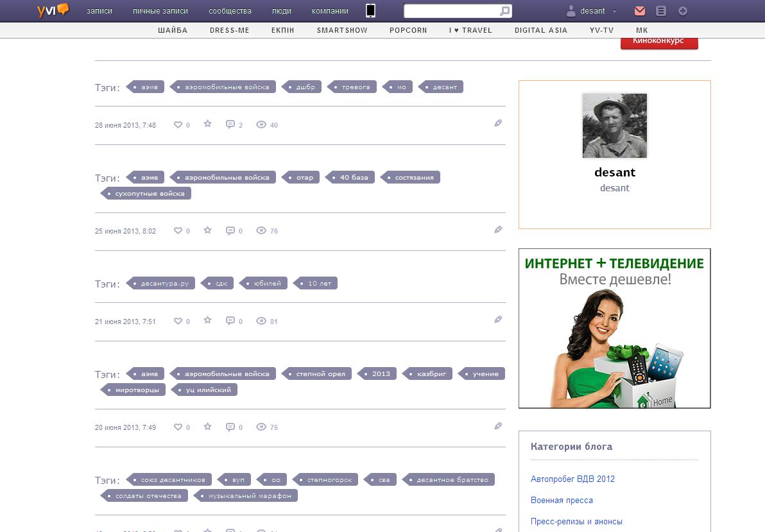Favorite the 21 июня 2013 post with star
This screenshot has width=765, height=532.
(207, 320)
